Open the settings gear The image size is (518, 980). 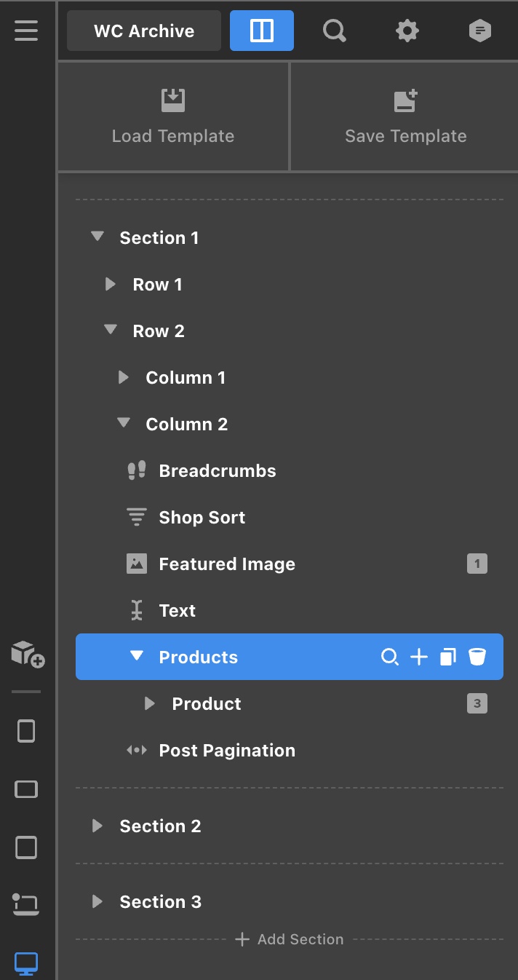pyautogui.click(x=407, y=31)
